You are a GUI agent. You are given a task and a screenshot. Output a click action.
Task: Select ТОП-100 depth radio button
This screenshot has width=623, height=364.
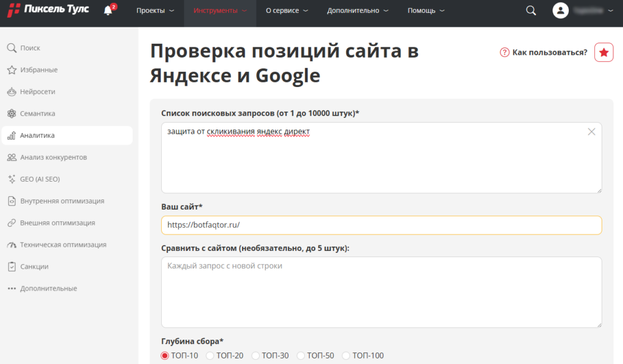tap(346, 355)
